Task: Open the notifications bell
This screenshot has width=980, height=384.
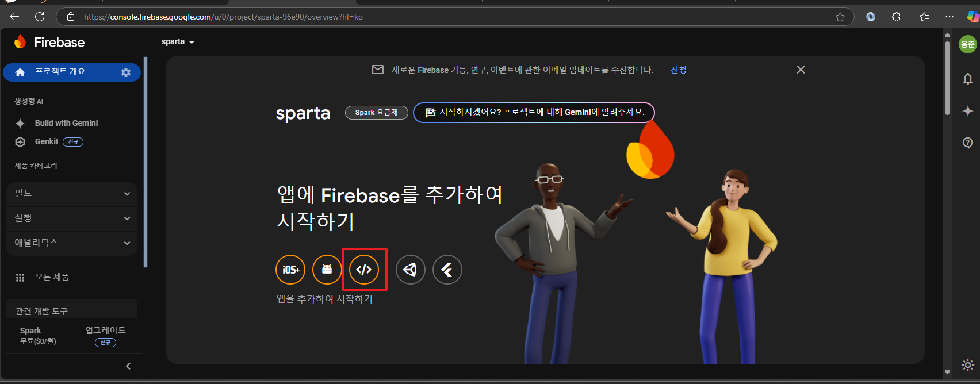Action: tap(968, 79)
